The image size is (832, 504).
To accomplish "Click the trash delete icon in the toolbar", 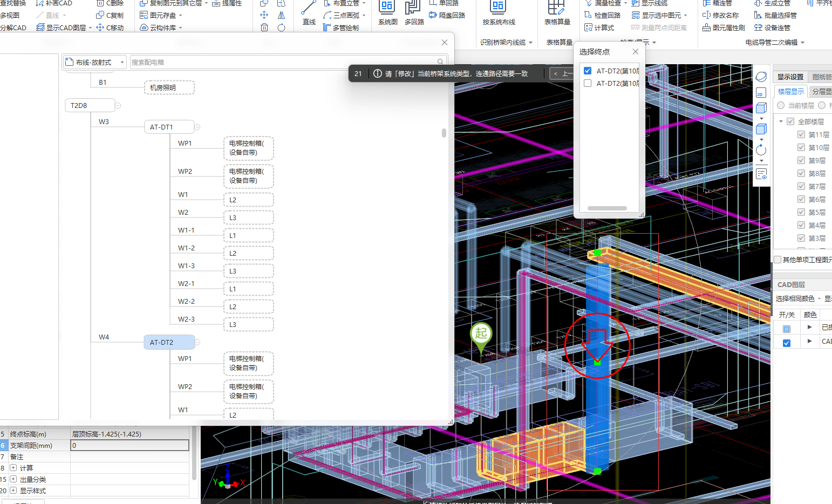I will 264,28.
